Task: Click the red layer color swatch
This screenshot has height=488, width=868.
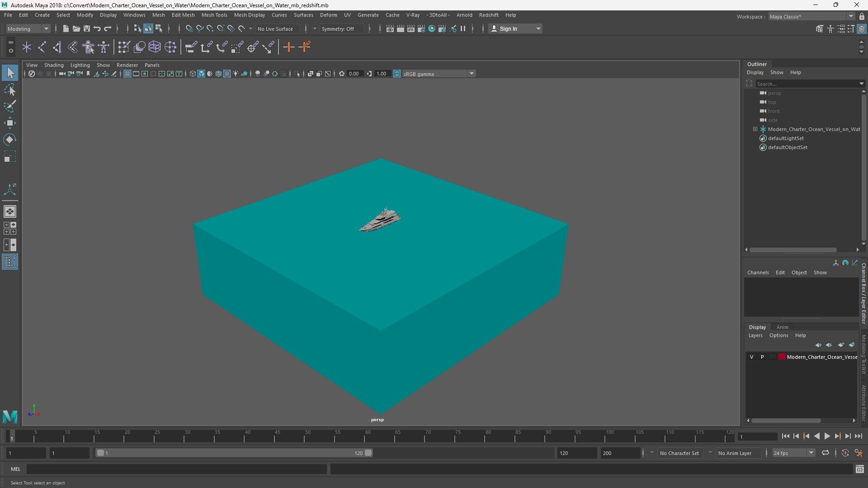Action: click(x=782, y=357)
